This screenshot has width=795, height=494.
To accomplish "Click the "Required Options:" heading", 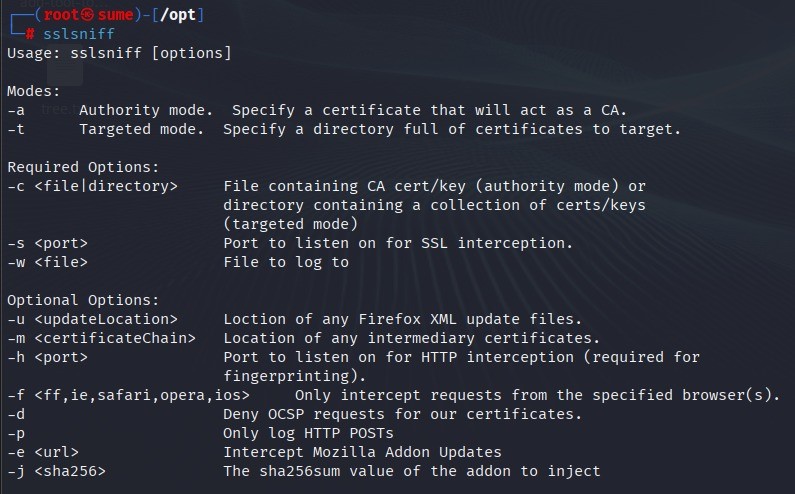I will (x=83, y=167).
